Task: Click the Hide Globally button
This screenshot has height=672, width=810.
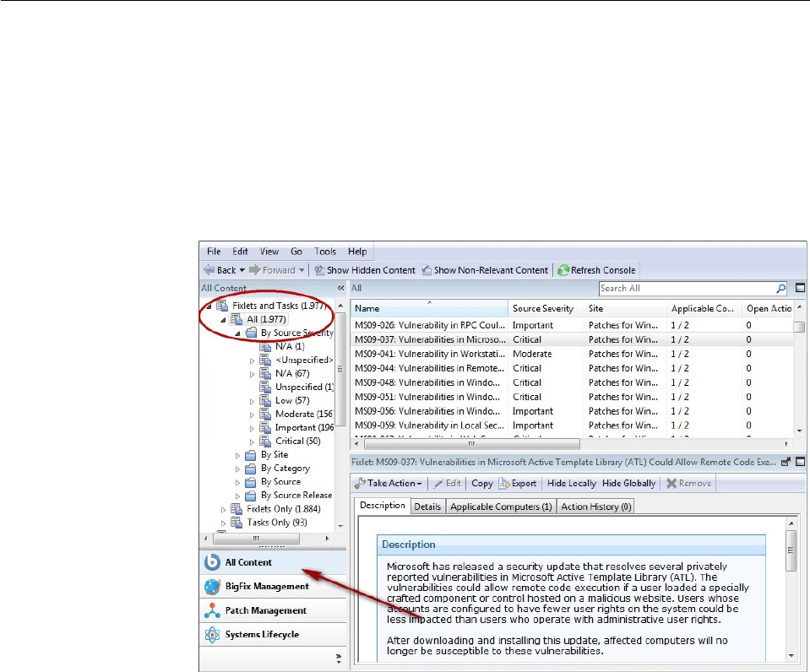Action: (628, 484)
